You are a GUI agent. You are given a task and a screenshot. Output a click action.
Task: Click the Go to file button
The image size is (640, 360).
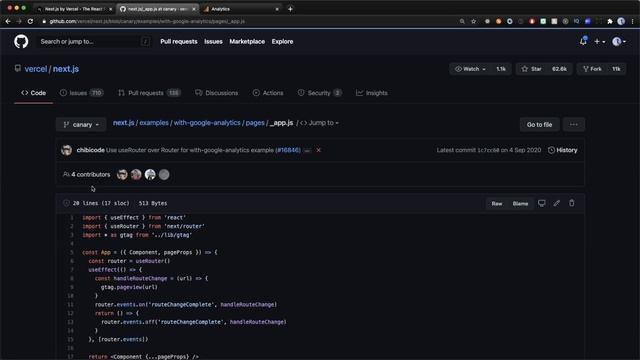click(x=539, y=124)
